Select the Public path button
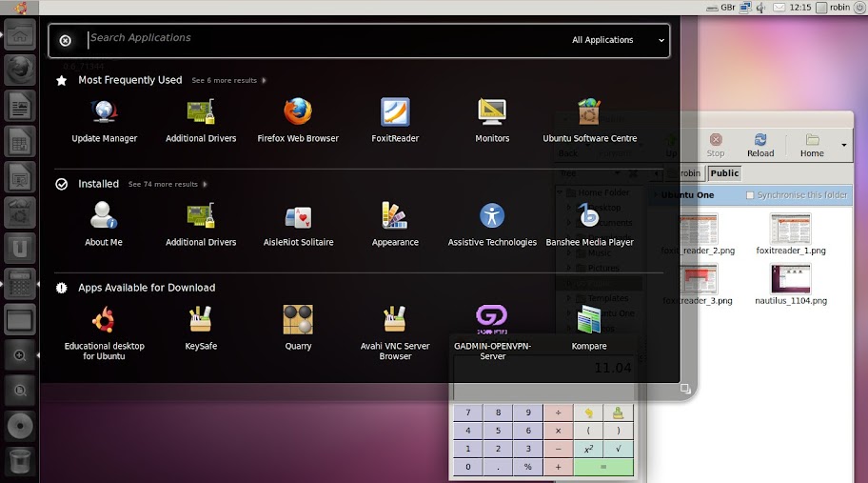868x483 pixels. pyautogui.click(x=724, y=173)
